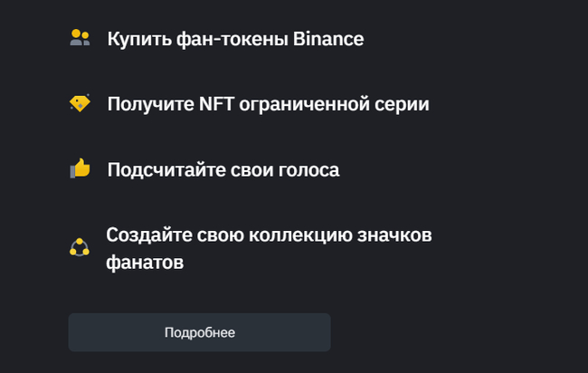Image resolution: width=588 pixels, height=373 pixels.
Task: Open "Получите NFT ограниченной серии" item
Action: [268, 104]
